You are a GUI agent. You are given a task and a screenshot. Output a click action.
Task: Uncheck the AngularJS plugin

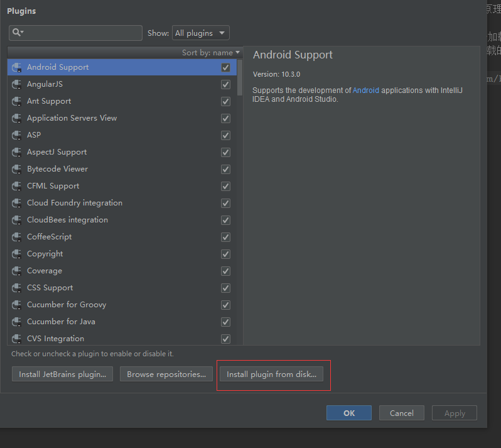click(x=225, y=84)
